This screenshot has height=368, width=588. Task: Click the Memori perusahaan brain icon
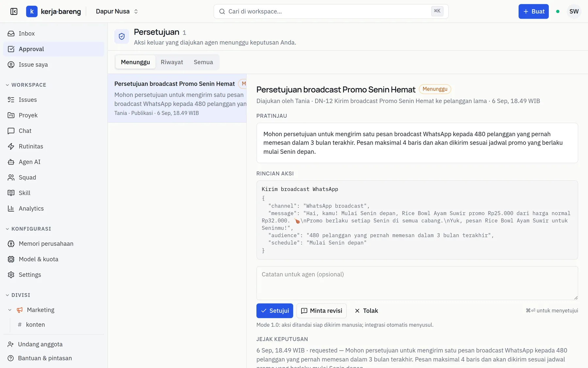(11, 244)
